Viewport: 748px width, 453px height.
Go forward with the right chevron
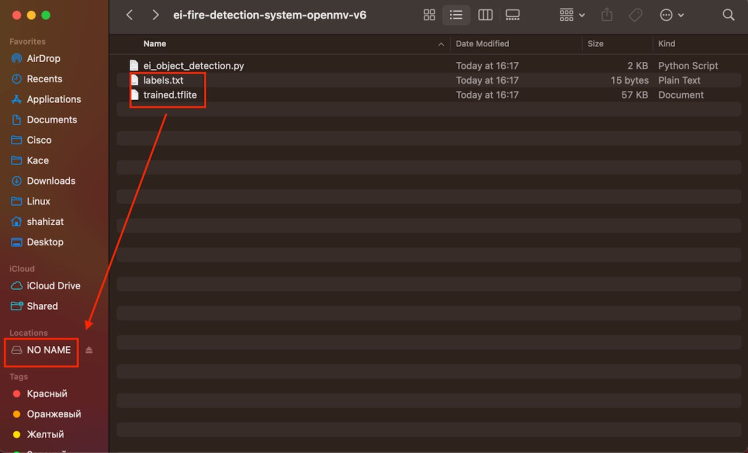pos(155,15)
